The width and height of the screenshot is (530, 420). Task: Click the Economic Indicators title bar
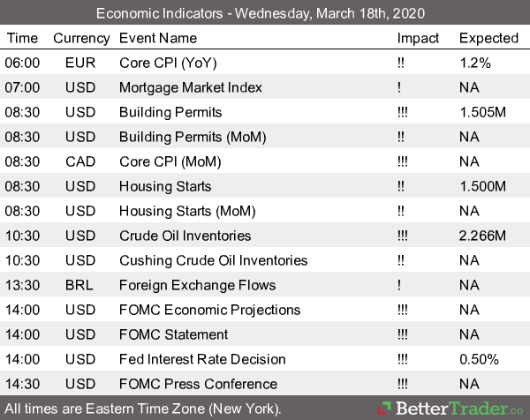click(265, 13)
